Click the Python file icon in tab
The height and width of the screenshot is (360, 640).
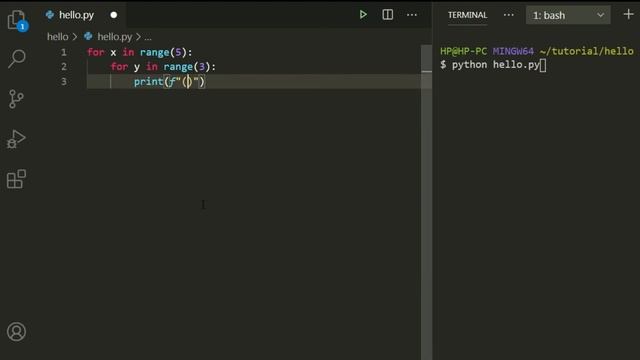click(50, 15)
